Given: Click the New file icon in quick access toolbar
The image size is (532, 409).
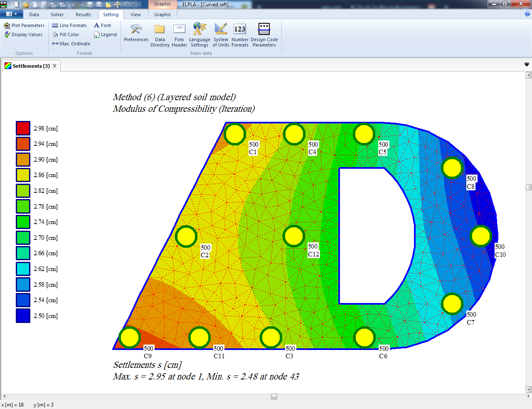Looking at the screenshot, I should pos(17,5).
